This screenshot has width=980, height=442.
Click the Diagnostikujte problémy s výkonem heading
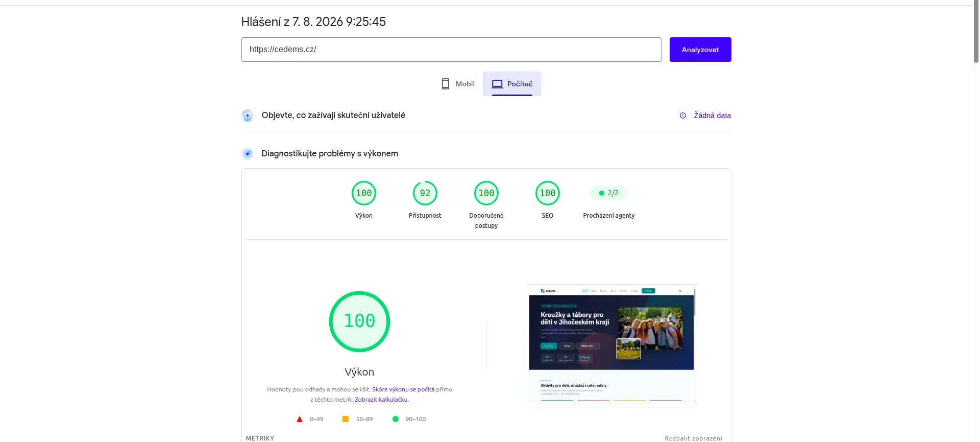pyautogui.click(x=330, y=153)
